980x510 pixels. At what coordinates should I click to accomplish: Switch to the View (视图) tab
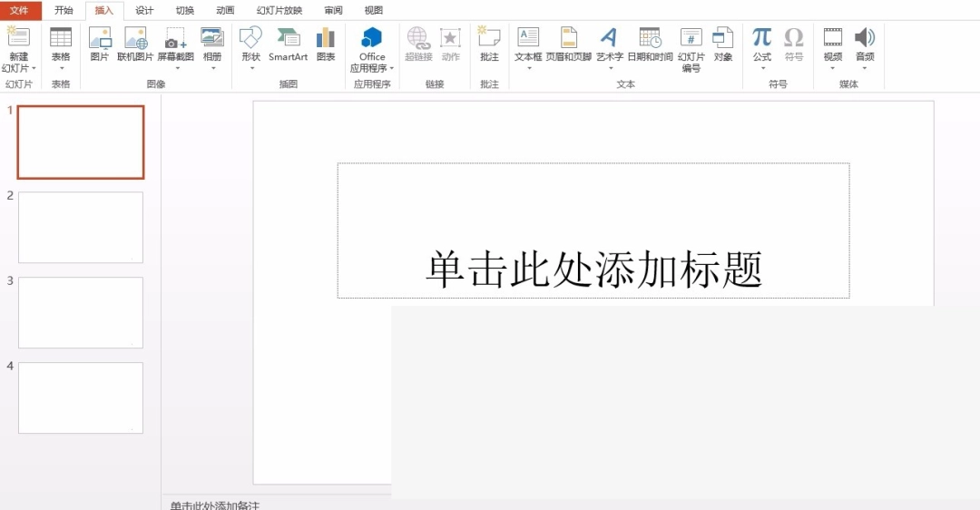374,10
